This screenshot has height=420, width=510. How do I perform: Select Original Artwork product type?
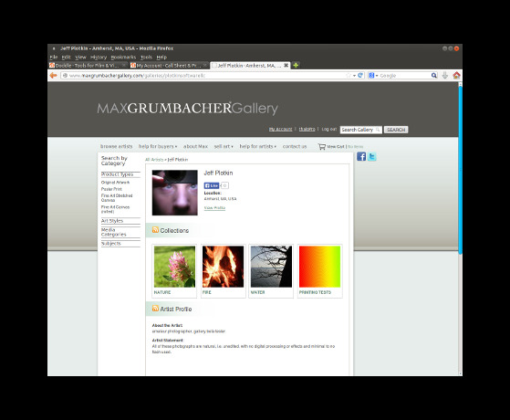point(115,183)
